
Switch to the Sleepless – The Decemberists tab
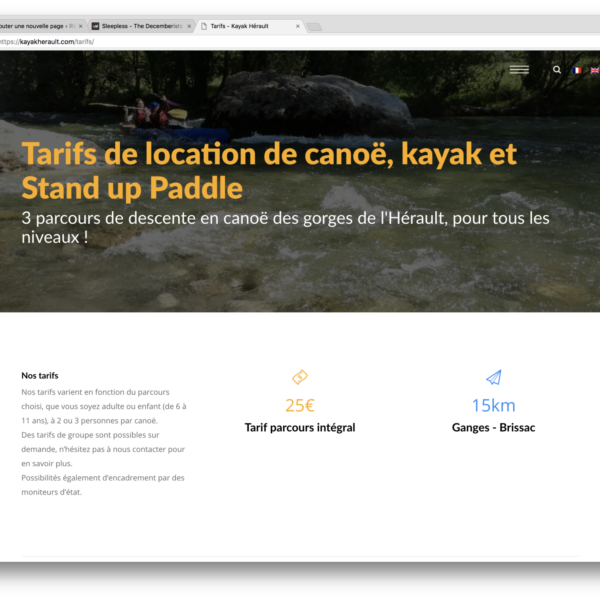(x=140, y=26)
